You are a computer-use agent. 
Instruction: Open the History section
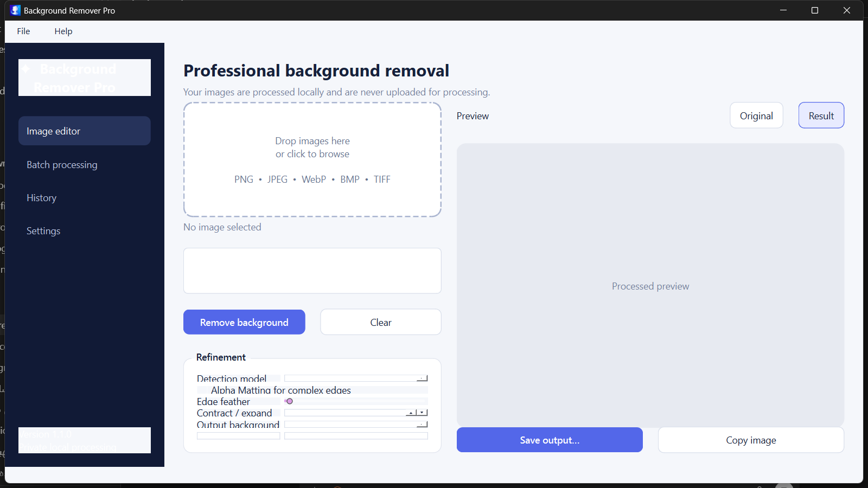coord(85,197)
